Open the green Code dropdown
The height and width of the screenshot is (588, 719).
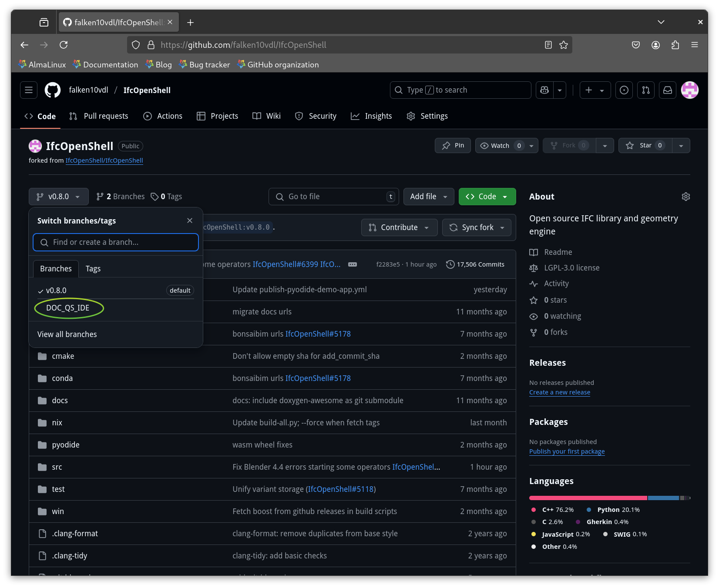[487, 197]
